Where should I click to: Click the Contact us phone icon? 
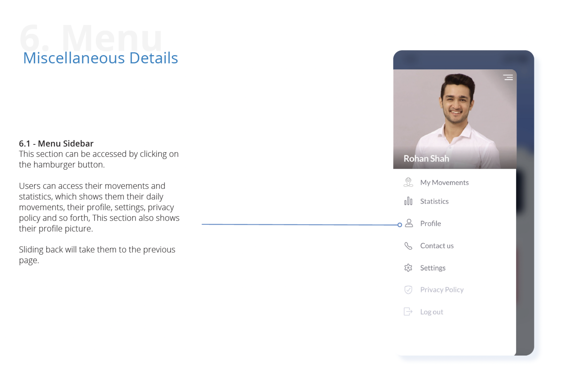[x=408, y=246]
